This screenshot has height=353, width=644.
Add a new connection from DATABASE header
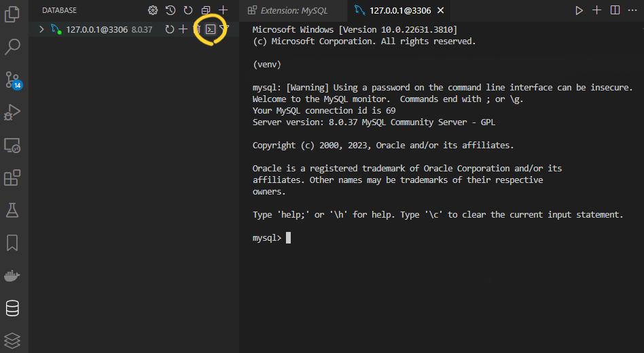223,10
